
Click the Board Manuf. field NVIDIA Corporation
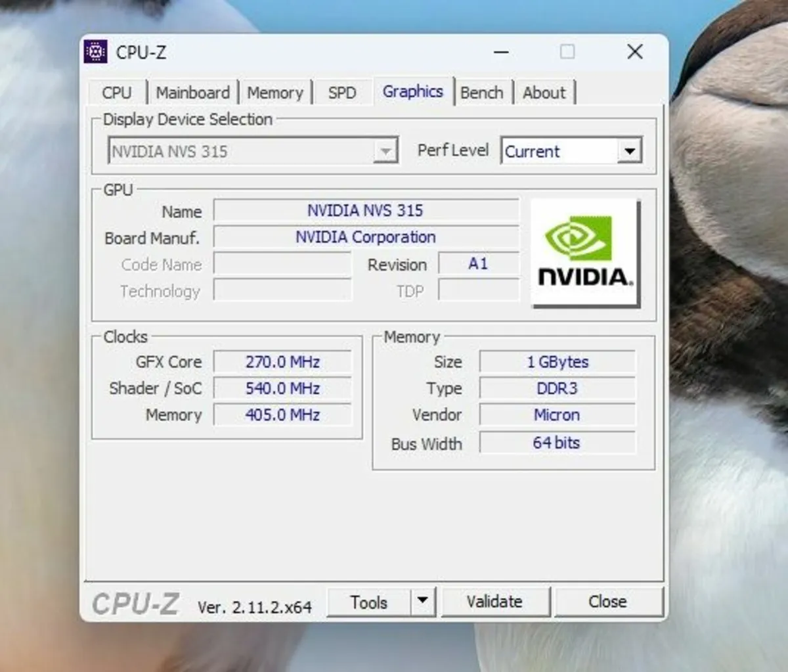pyautogui.click(x=366, y=236)
